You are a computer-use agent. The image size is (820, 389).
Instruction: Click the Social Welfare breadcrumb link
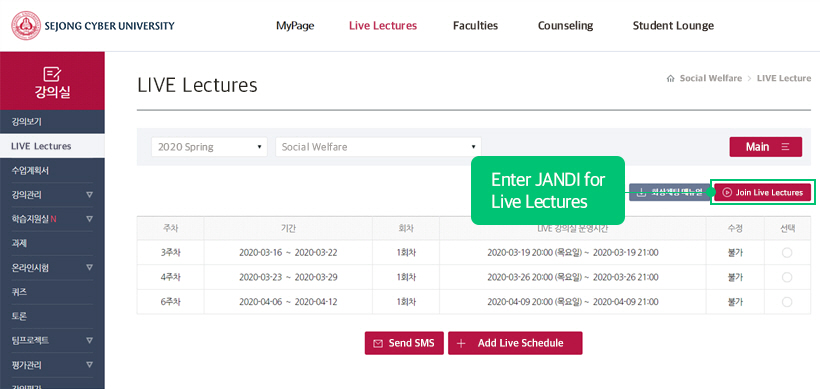[711, 78]
